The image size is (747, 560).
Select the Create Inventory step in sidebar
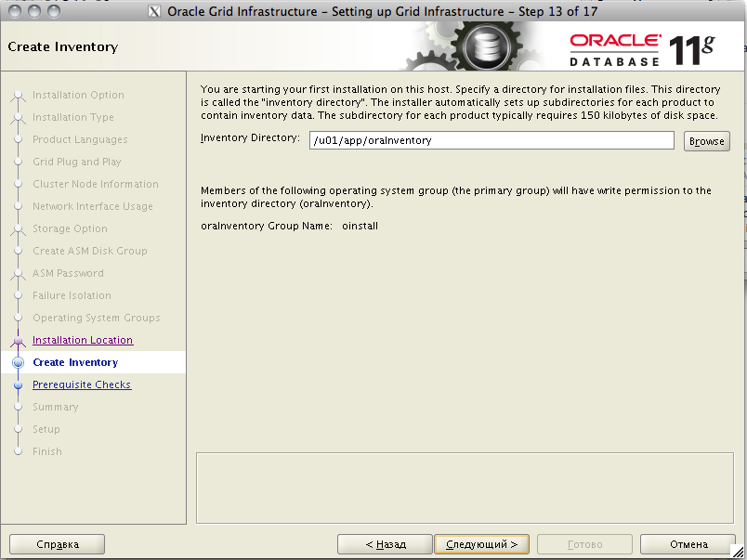point(75,363)
